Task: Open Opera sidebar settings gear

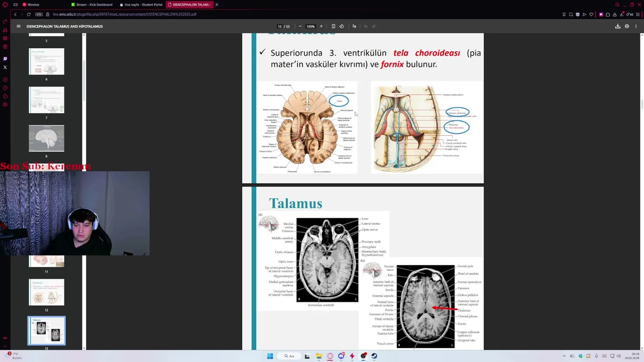Action: pos(5,105)
